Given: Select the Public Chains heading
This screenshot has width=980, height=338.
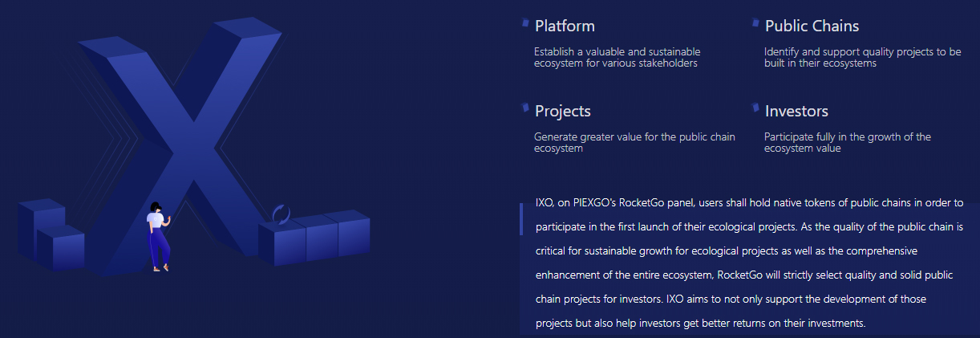Looking at the screenshot, I should (x=812, y=26).
